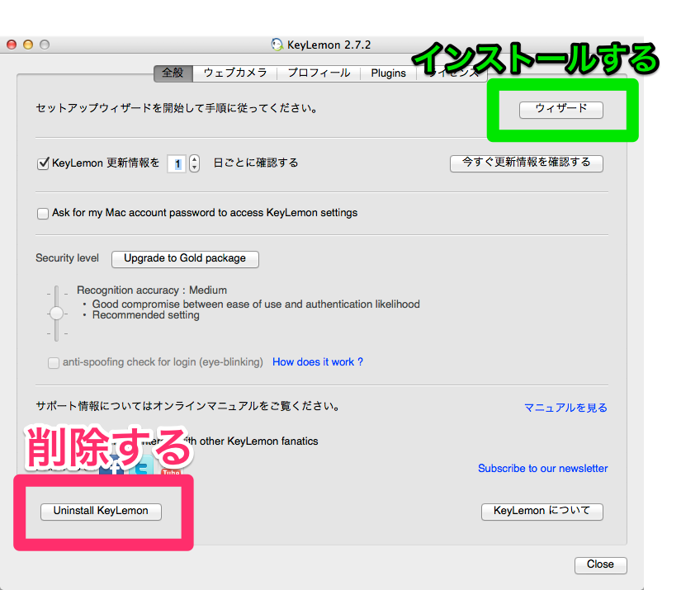Switch to the ウェブカメラ tab
Image resolution: width=700 pixels, height=590 pixels.
point(234,73)
